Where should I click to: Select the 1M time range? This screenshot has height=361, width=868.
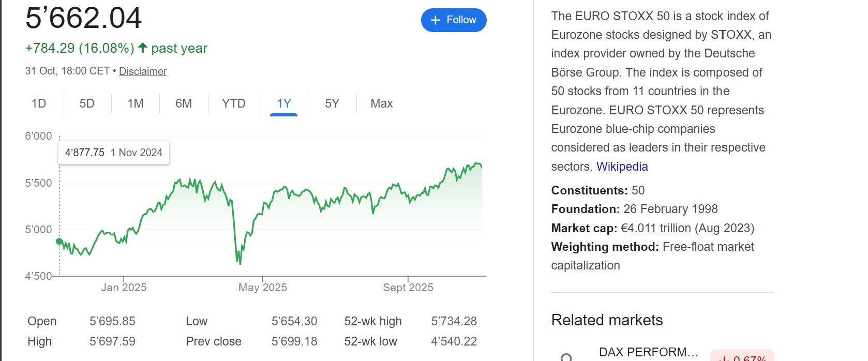(x=136, y=103)
